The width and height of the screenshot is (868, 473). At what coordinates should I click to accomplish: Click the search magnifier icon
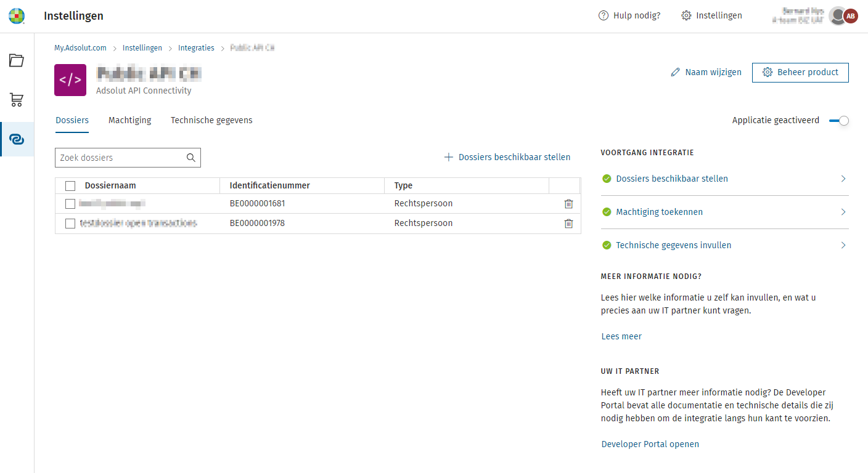pos(191,158)
